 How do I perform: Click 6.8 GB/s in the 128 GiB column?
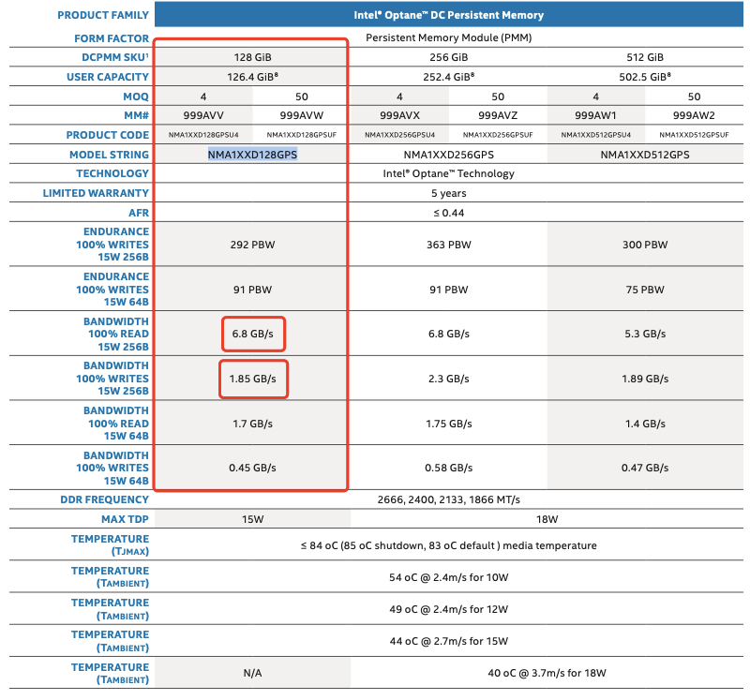[x=252, y=334]
